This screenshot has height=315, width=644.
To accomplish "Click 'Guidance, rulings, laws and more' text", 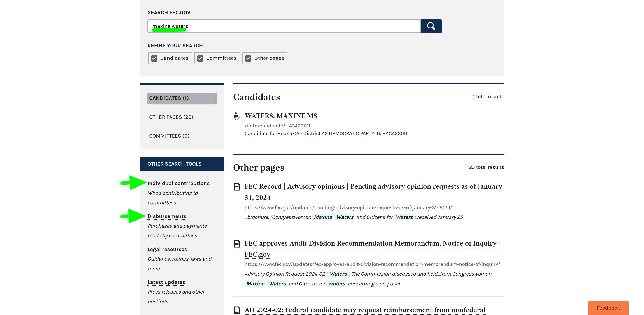I will coord(180,264).
